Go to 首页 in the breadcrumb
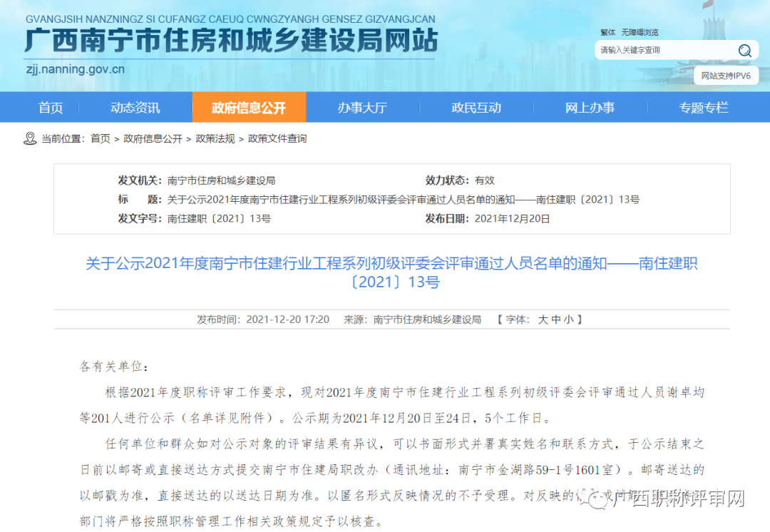 (x=101, y=139)
